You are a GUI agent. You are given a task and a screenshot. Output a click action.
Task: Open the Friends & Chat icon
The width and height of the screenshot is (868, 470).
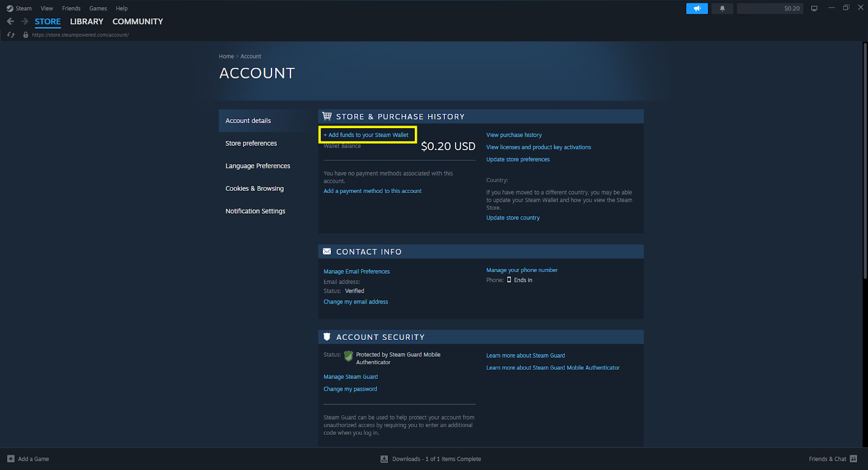853,459
